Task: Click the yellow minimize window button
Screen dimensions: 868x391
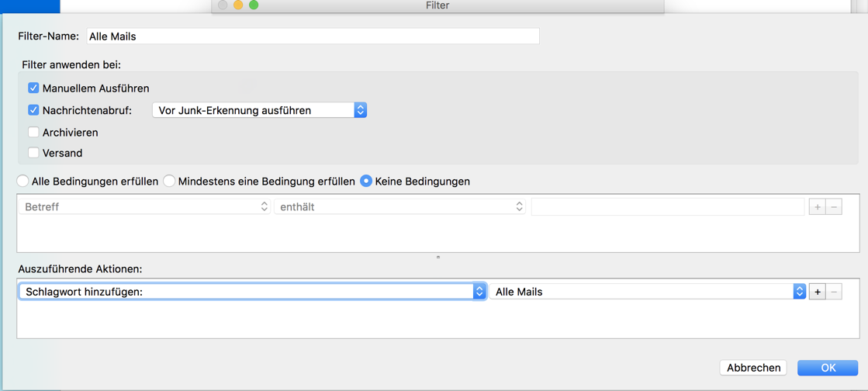Action: [x=238, y=5]
